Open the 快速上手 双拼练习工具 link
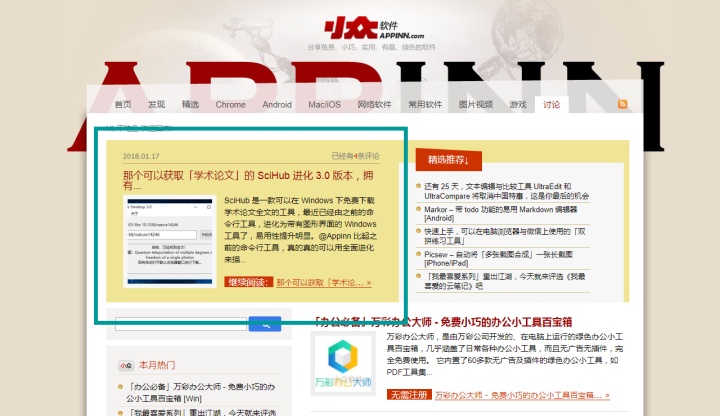The image size is (720, 416). point(505,236)
